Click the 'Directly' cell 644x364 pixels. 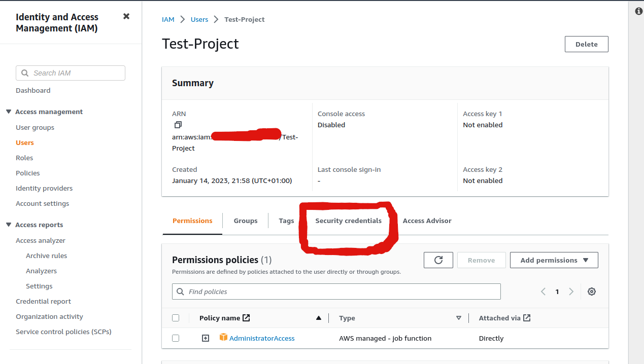tap(491, 338)
